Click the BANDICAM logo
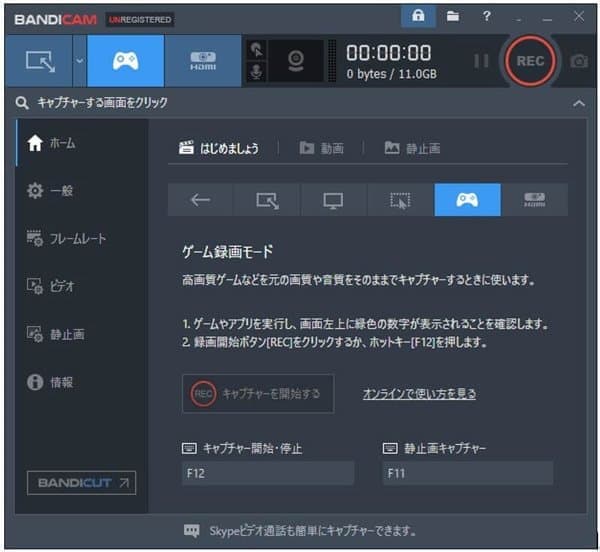600x552 pixels. (55, 20)
